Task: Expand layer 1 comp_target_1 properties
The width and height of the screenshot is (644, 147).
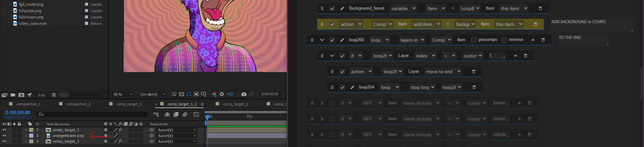Action: (26, 130)
